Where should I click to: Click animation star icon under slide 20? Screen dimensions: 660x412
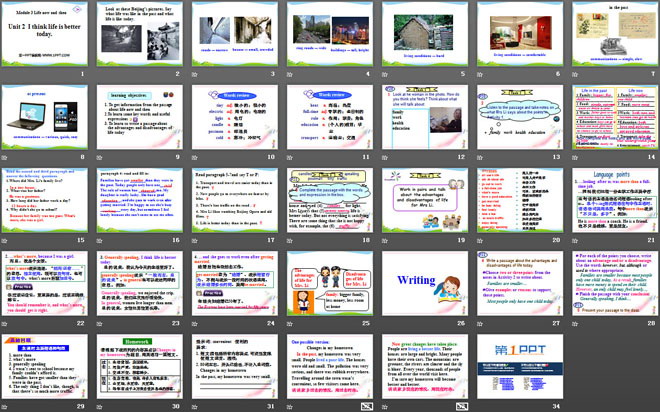point(480,241)
